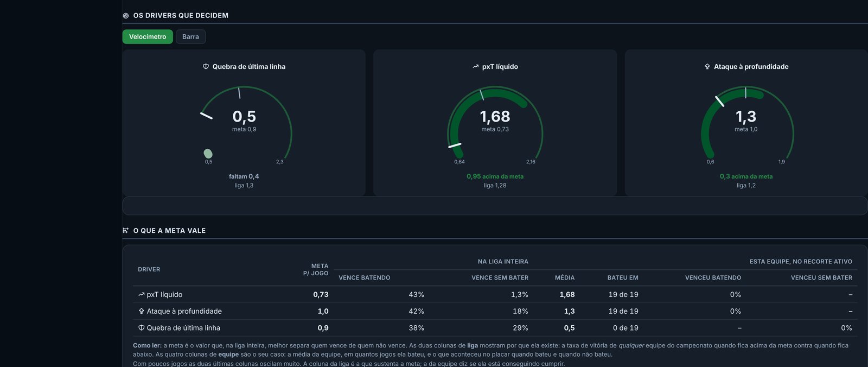Switch to the Velocímetro view
Screen dimensions: 868x367
tap(148, 37)
